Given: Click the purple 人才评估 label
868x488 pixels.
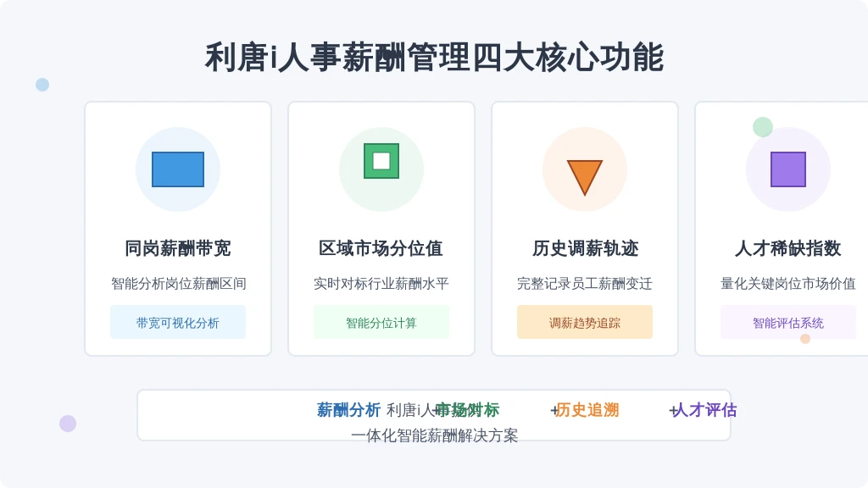Looking at the screenshot, I should point(704,410).
